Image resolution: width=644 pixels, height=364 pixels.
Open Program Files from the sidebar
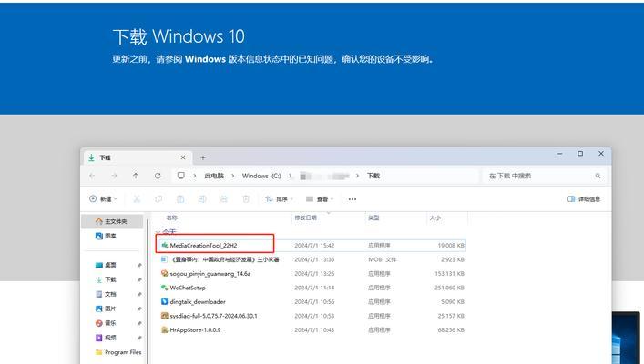click(x=118, y=352)
